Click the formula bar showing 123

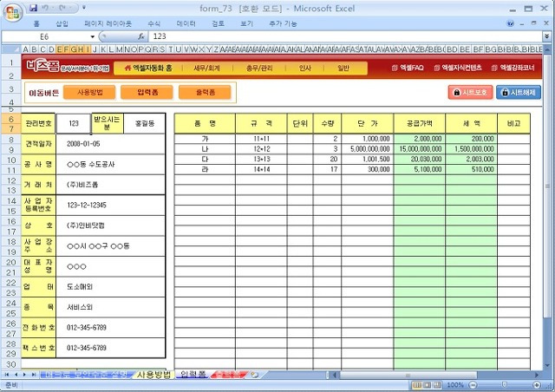[346, 36]
